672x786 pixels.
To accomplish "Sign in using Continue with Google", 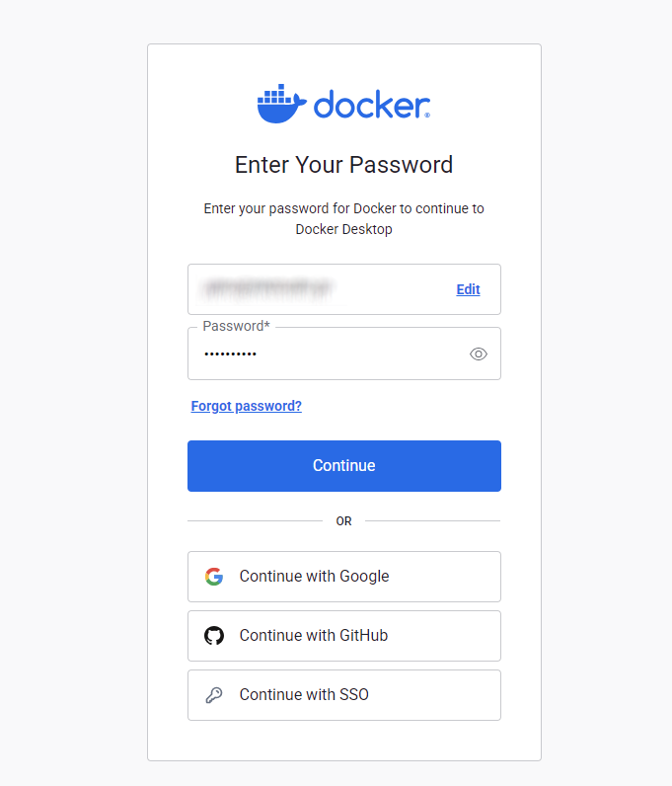I will point(344,577).
